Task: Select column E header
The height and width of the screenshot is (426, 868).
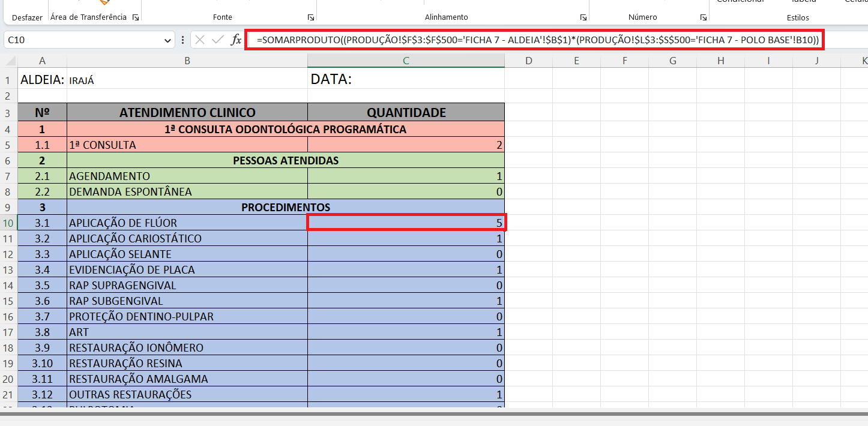Action: pyautogui.click(x=576, y=61)
